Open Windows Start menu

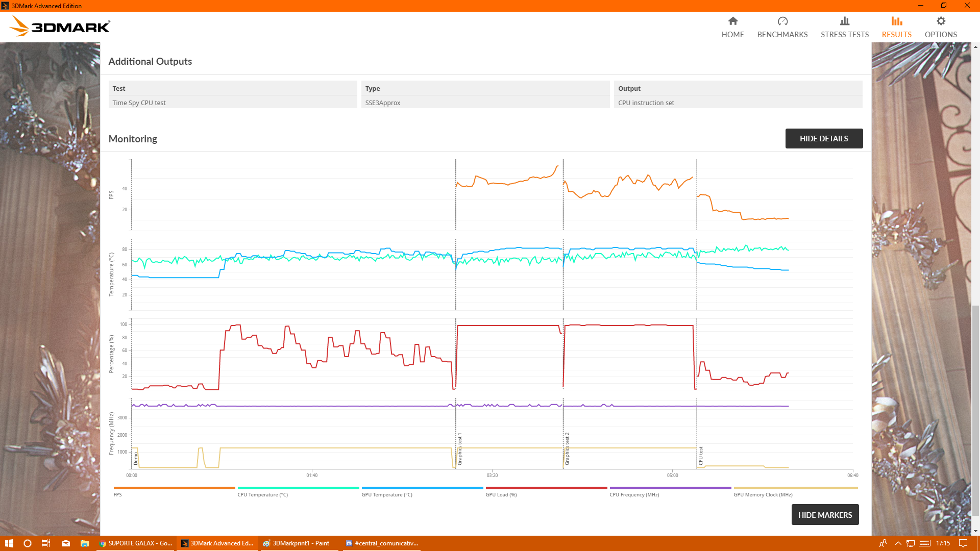point(9,543)
